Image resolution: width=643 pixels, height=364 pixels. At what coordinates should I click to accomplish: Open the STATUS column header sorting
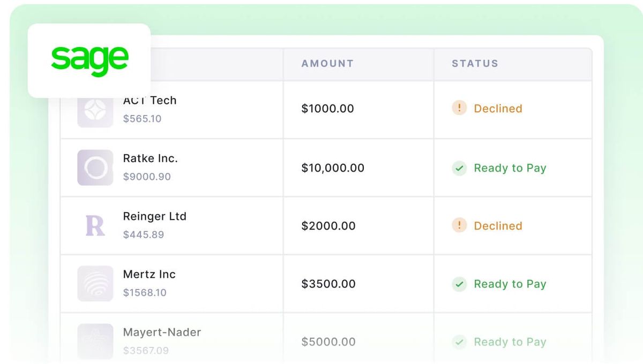475,64
